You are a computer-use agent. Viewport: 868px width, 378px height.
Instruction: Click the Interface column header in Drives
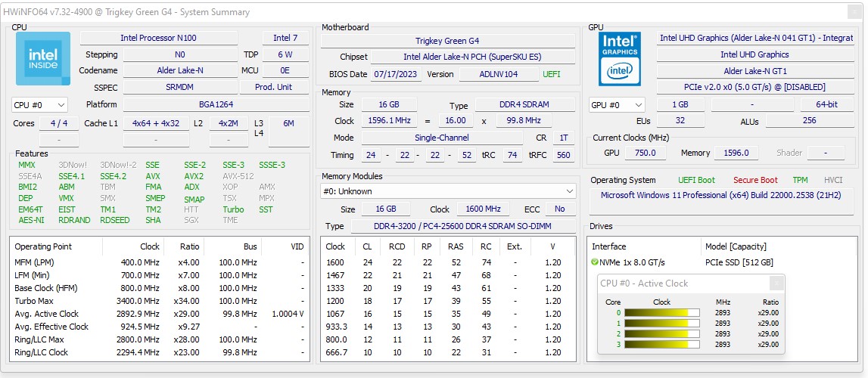(x=609, y=246)
